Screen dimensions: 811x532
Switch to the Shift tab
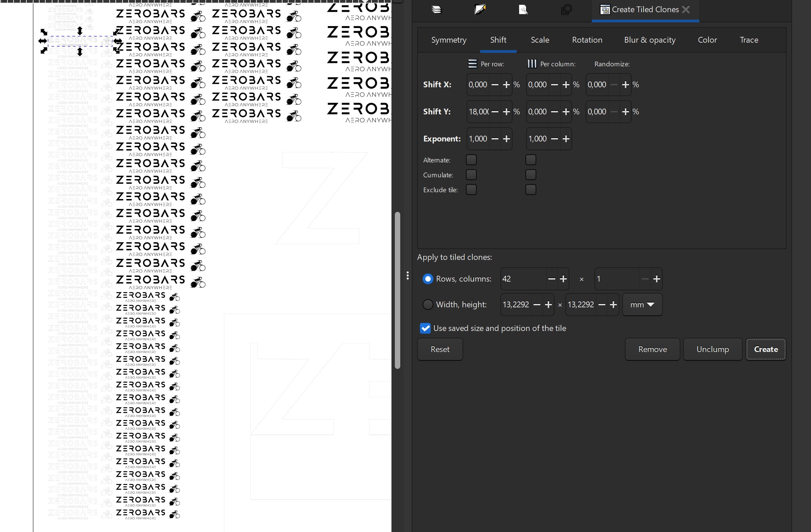coord(498,40)
